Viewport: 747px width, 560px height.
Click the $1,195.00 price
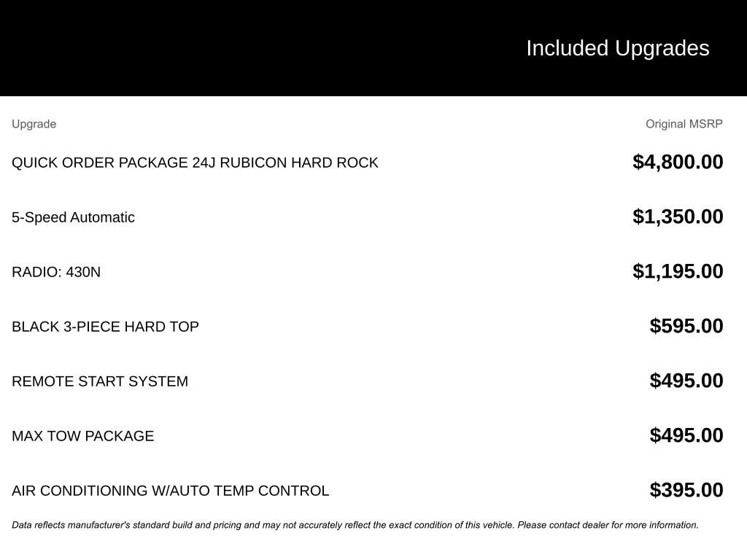[x=678, y=271]
